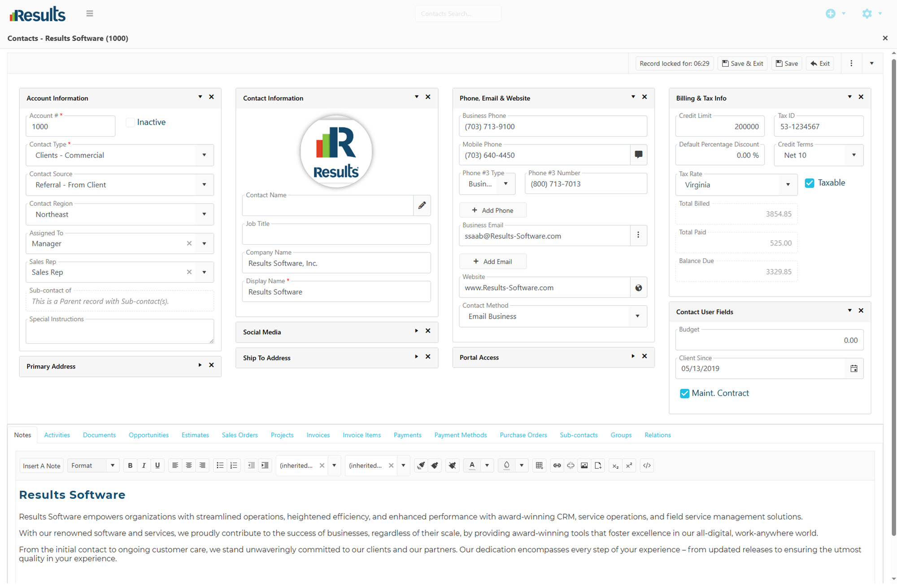Toggle the Maint. Contract checkbox

pos(684,393)
